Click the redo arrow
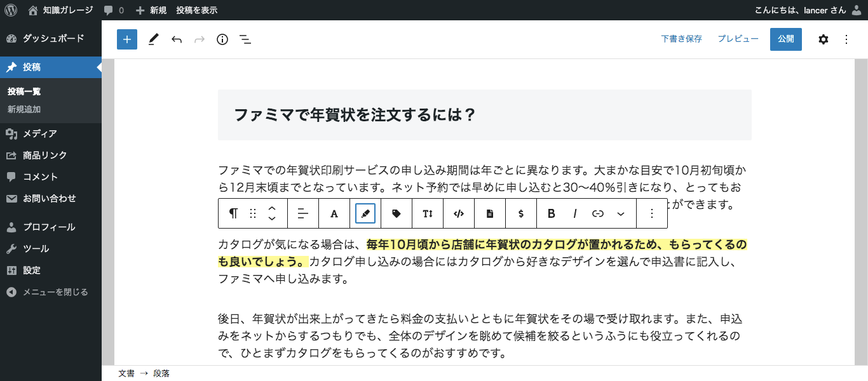 (200, 39)
